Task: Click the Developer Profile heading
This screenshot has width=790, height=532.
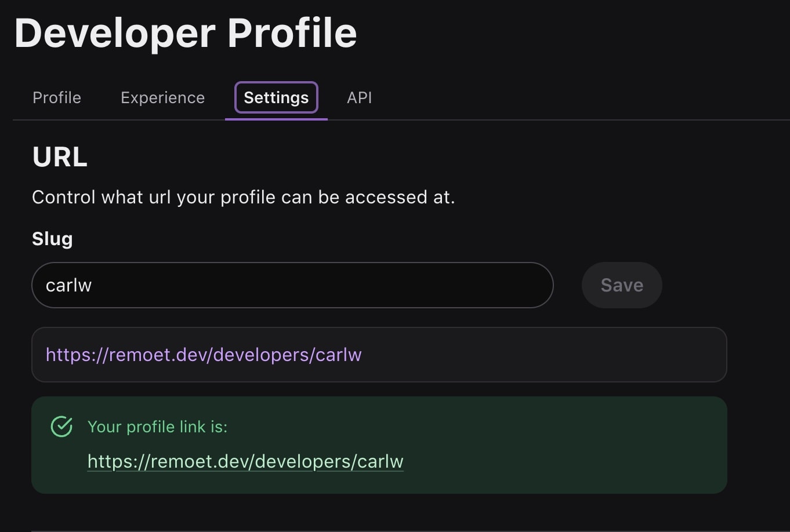Action: point(186,33)
